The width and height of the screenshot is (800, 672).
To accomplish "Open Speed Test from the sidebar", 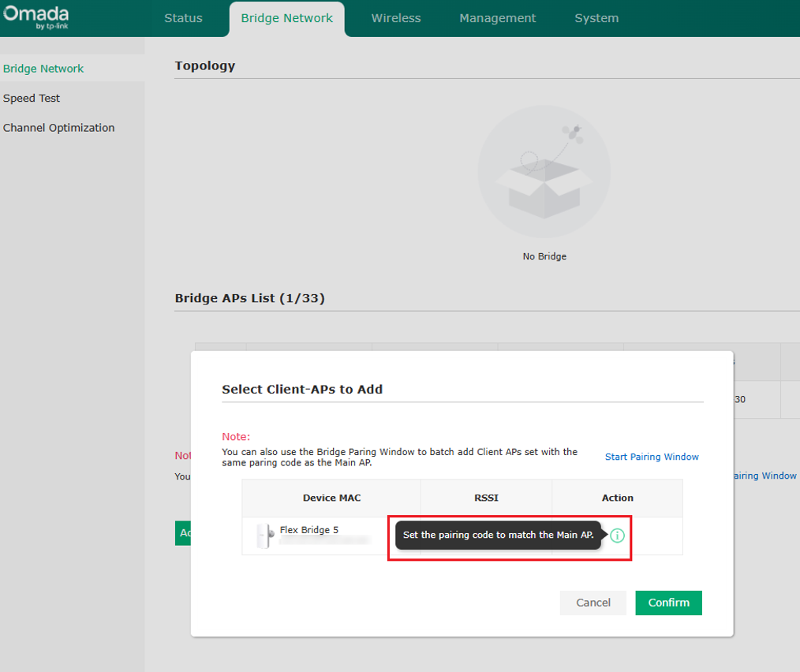I will coord(32,98).
